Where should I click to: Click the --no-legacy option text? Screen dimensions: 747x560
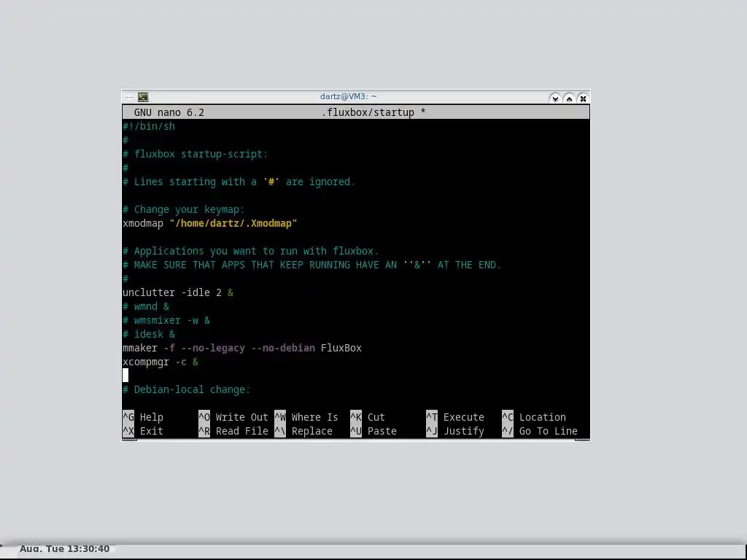(213, 348)
